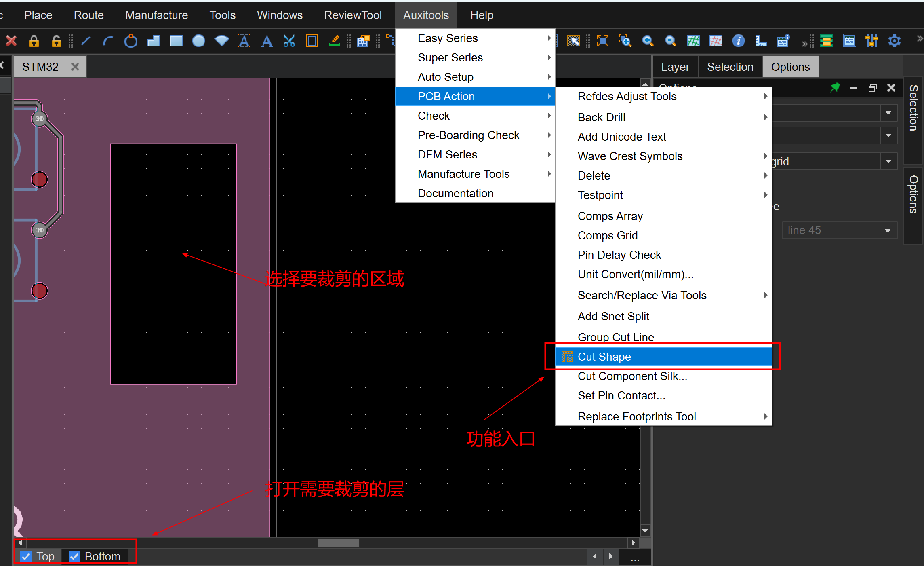The height and width of the screenshot is (566, 924).
Task: Click the measure ruler icon
Action: tap(761, 41)
